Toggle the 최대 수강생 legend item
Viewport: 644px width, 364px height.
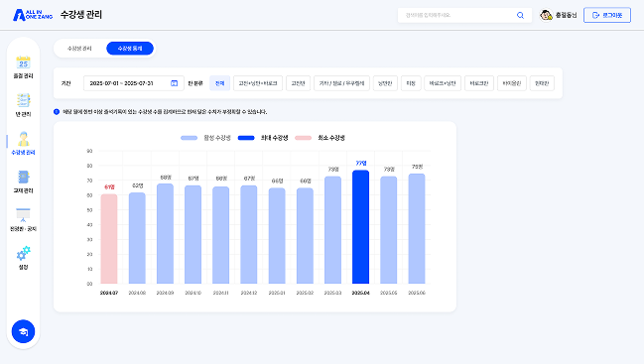click(x=263, y=138)
